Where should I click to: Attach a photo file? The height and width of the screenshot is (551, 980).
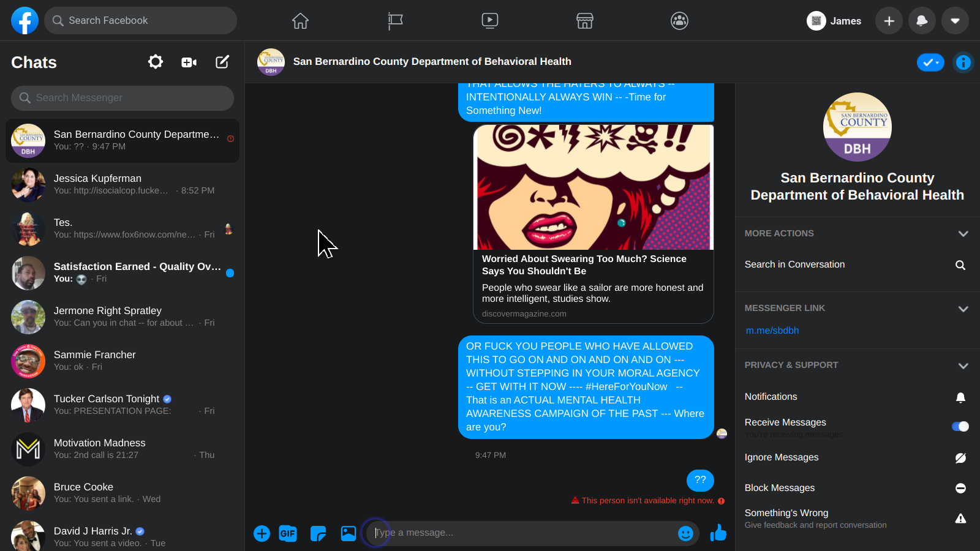click(x=348, y=534)
